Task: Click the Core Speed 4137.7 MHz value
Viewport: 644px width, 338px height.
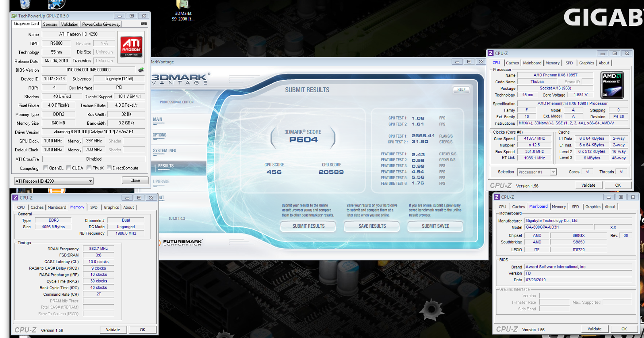Action: point(535,138)
